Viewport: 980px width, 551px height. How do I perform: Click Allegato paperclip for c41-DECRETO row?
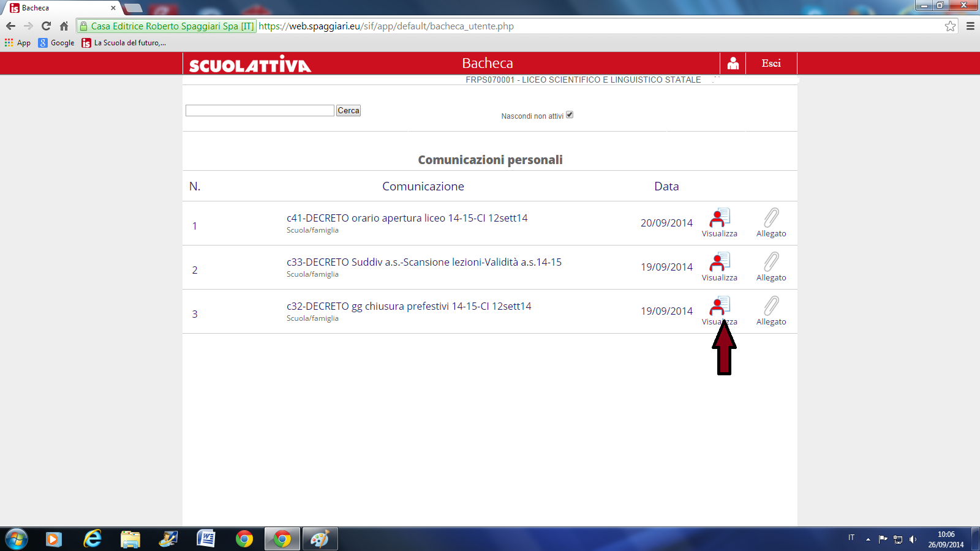771,218
